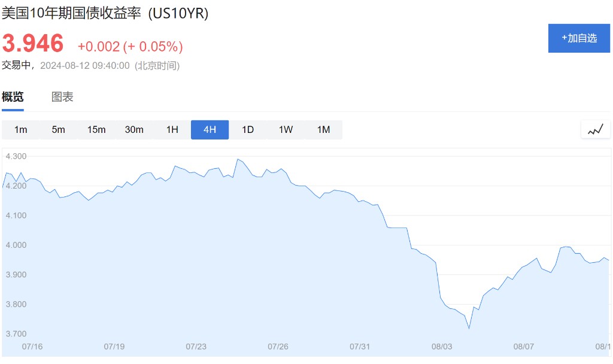Click the chart's lowest trough point

pos(469,328)
